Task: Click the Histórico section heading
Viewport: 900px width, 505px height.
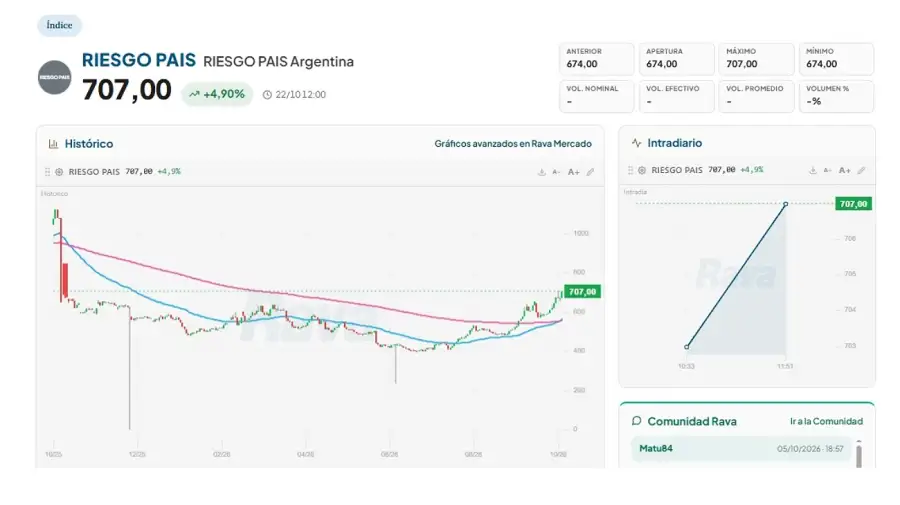Action: 88,144
